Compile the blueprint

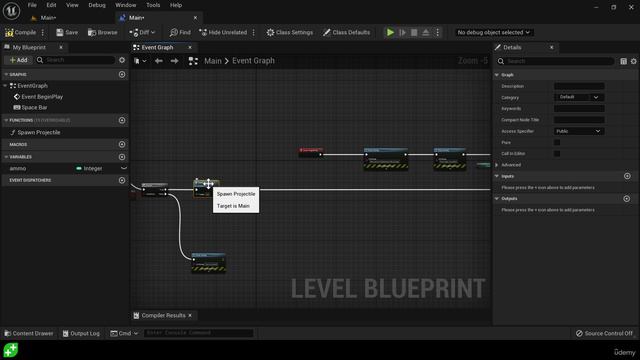click(x=20, y=32)
